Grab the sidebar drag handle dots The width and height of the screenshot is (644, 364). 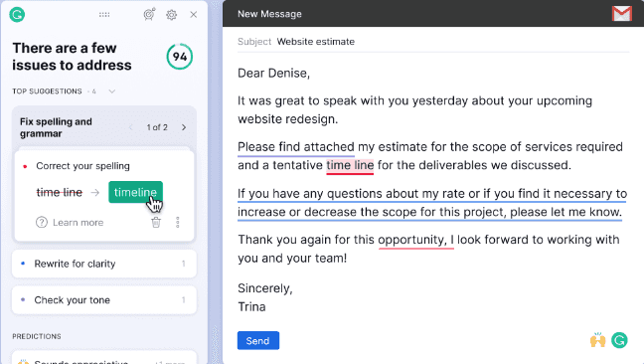point(104,15)
